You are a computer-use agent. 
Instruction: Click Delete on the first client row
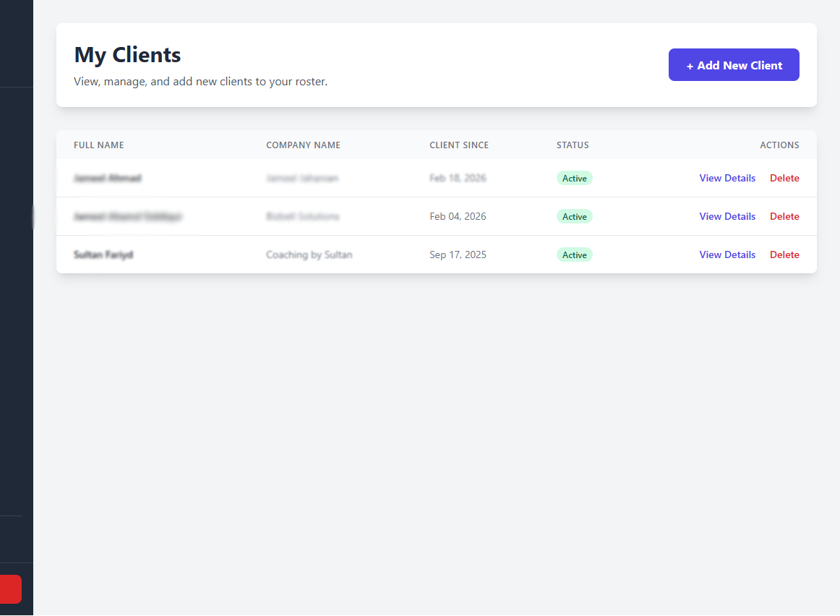(784, 178)
